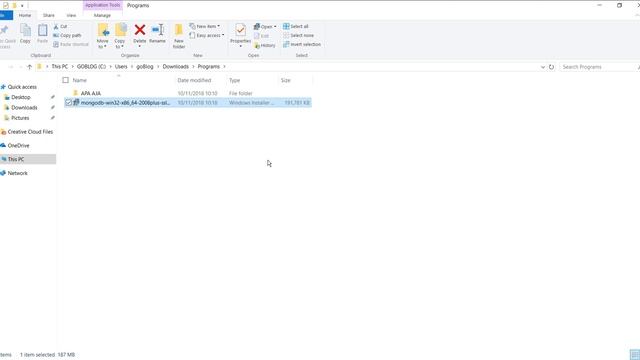Go to GOBLOG (C:) in the breadcrumb
This screenshot has height=360, width=640.
91,67
